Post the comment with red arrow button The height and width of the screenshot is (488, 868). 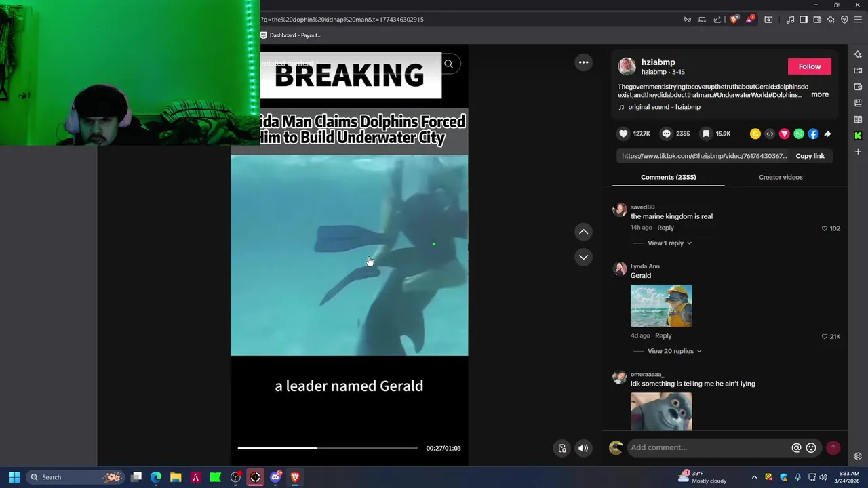click(x=833, y=447)
